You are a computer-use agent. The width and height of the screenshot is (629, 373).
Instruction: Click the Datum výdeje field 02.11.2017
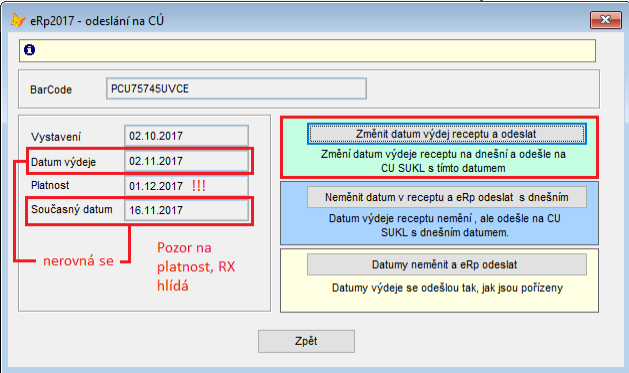click(187, 161)
